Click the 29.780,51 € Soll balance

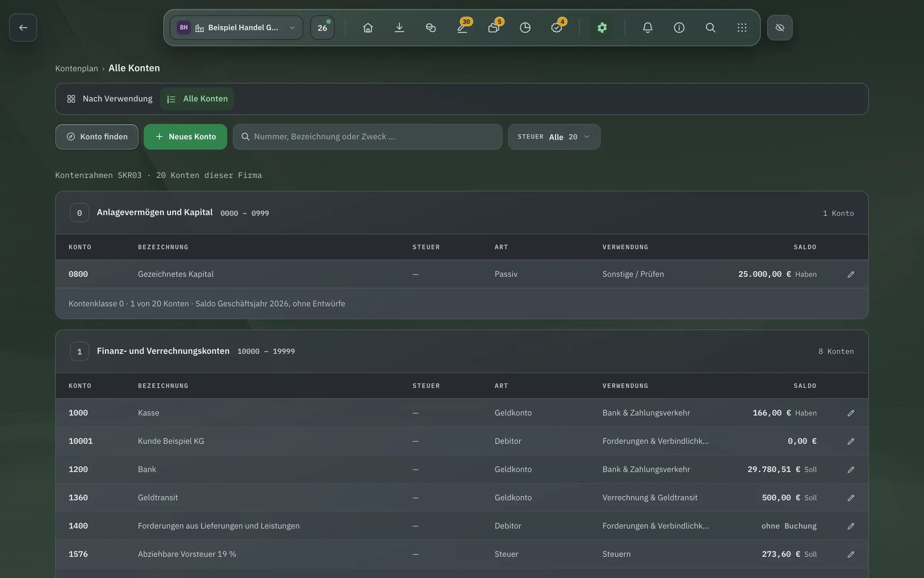coord(782,469)
